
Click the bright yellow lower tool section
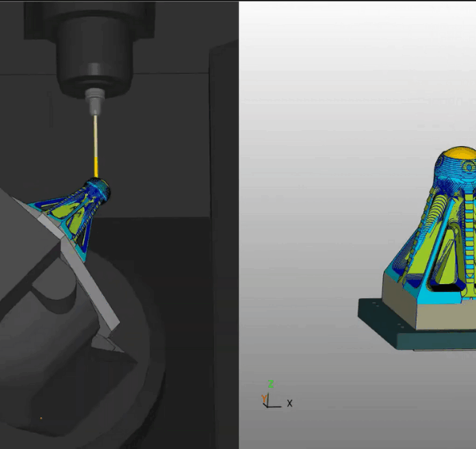(97, 168)
